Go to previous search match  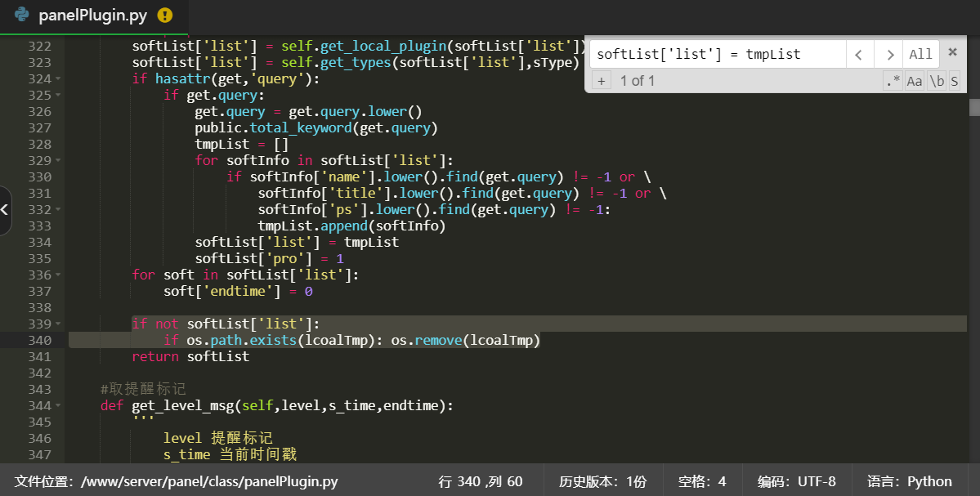pyautogui.click(x=858, y=55)
